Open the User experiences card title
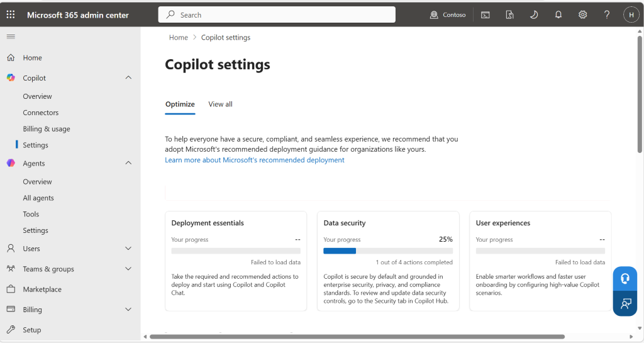The height and width of the screenshot is (343, 644). [x=502, y=223]
